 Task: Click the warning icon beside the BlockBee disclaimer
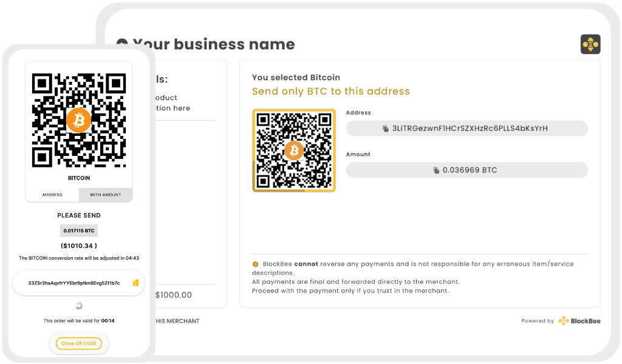point(255,265)
